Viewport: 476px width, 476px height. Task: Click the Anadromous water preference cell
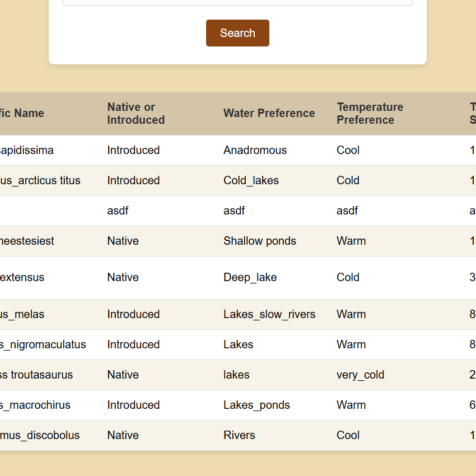(x=255, y=150)
